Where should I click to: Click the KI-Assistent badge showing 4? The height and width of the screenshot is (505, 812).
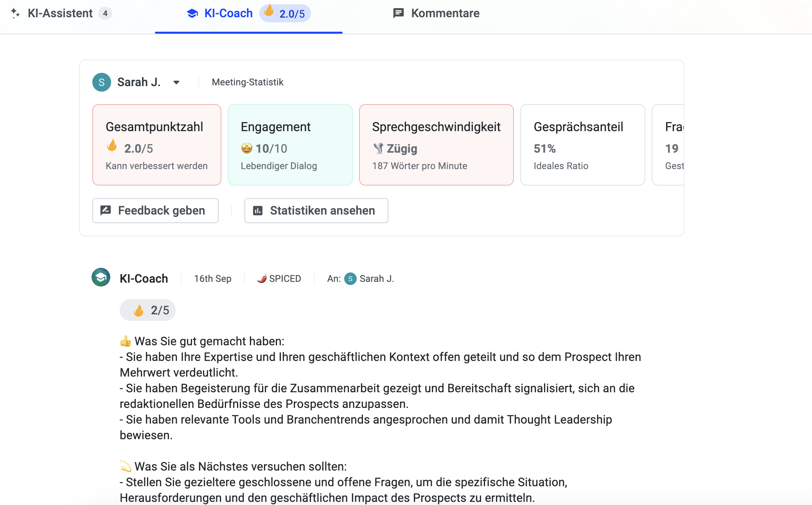[105, 13]
